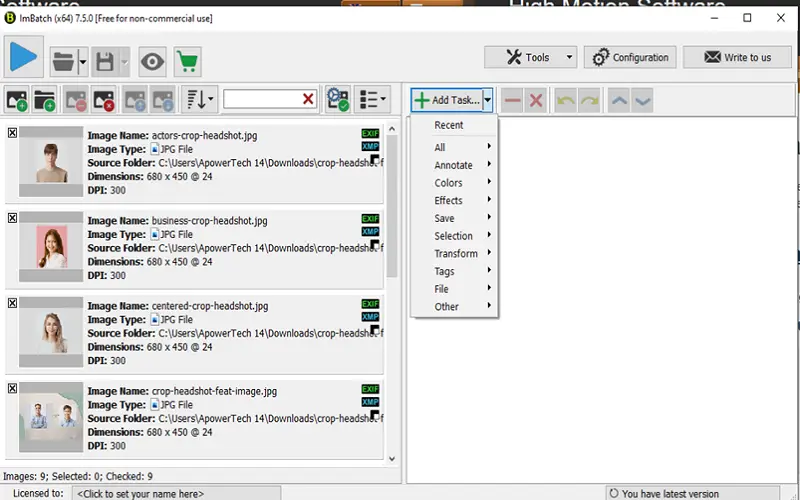The width and height of the screenshot is (800, 500).
Task: Open the File submenu
Action: pyautogui.click(x=454, y=289)
